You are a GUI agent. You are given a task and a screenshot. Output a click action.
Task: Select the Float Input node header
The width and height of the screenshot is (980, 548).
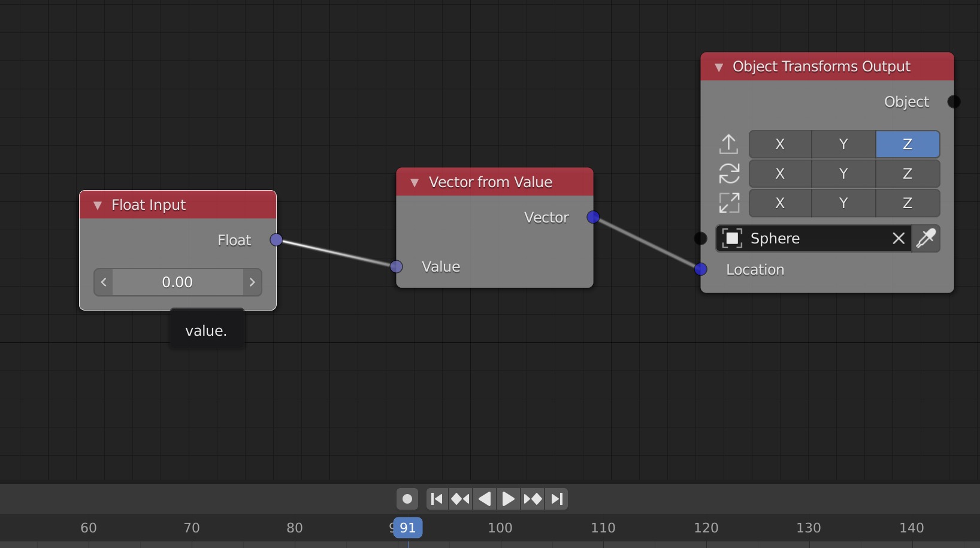[178, 205]
